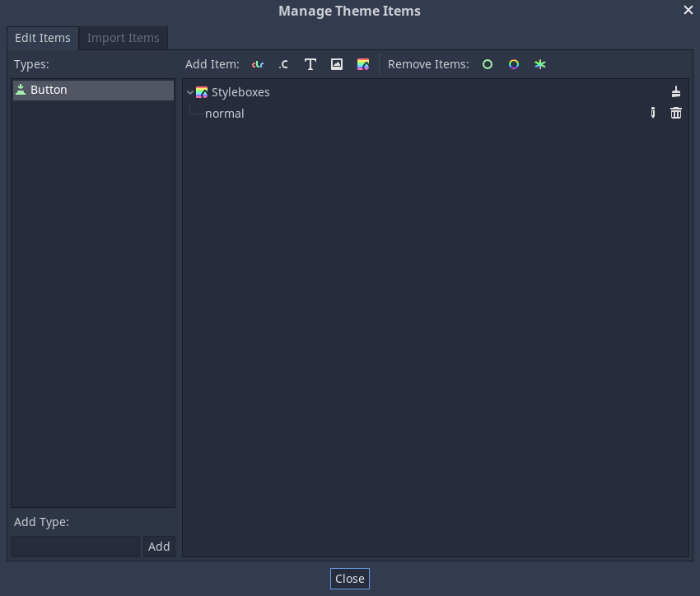Screen dimensions: 700x596
Task: Select the Styleboxes category row
Action: 240,92
